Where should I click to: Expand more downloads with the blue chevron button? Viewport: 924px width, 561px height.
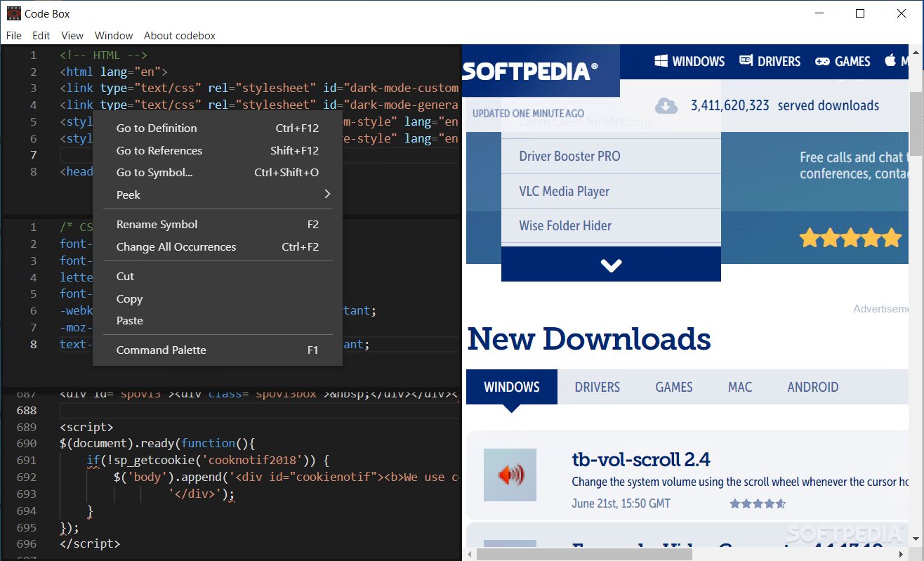[x=610, y=265]
